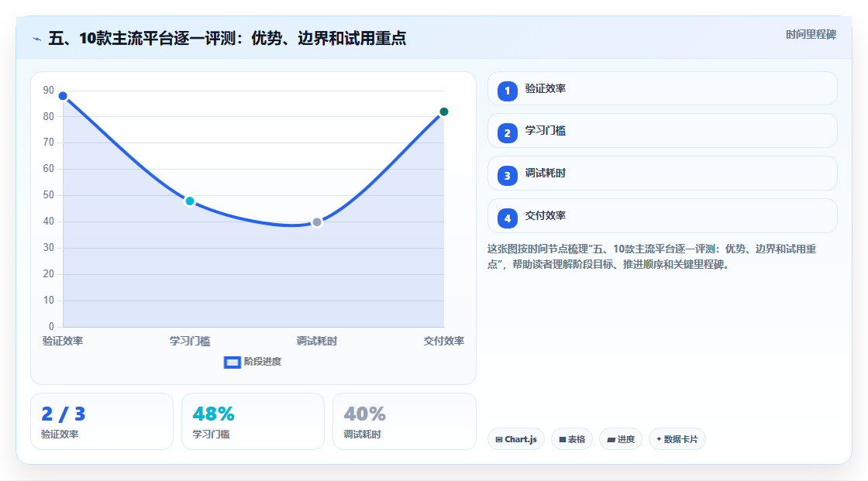Open the 调试耗时 milestone row
The image size is (868, 481).
click(x=662, y=174)
